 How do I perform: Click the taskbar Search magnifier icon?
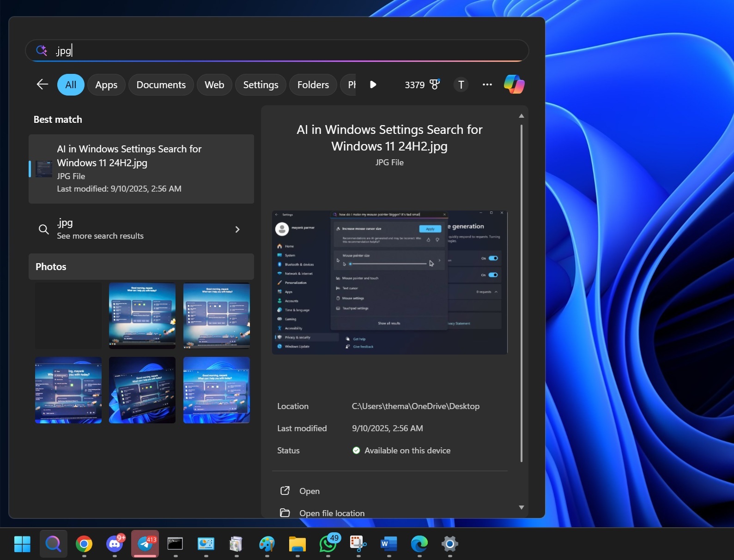tap(53, 544)
